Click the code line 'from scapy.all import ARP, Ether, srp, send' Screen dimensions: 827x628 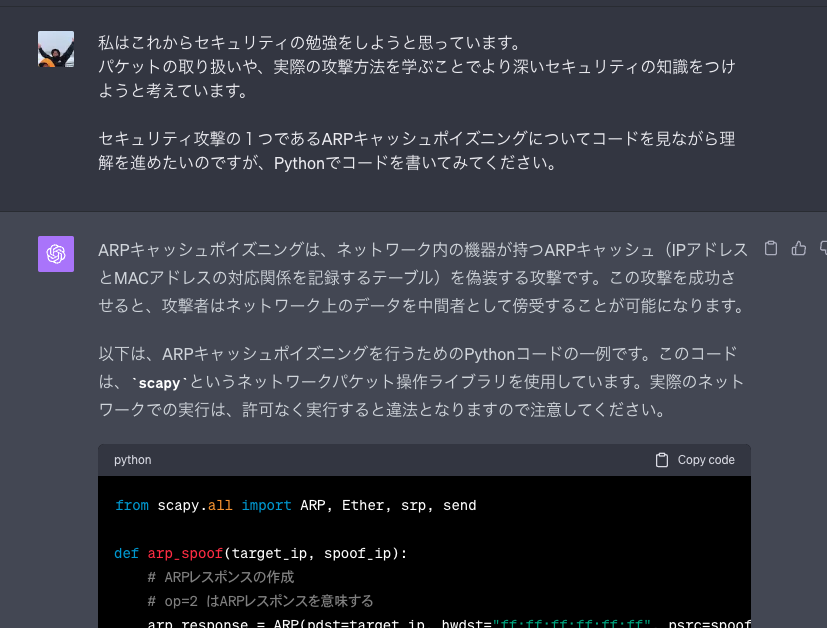pos(295,506)
